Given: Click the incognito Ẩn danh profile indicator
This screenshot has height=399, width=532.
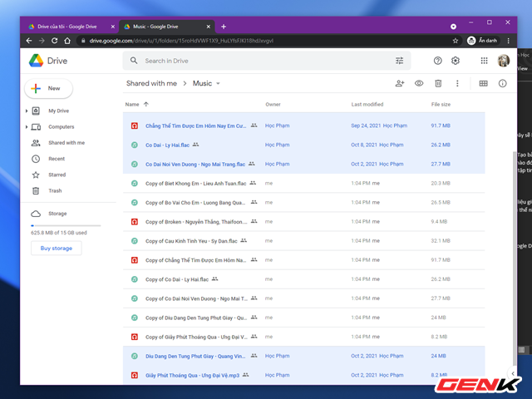Looking at the screenshot, I should (x=482, y=41).
